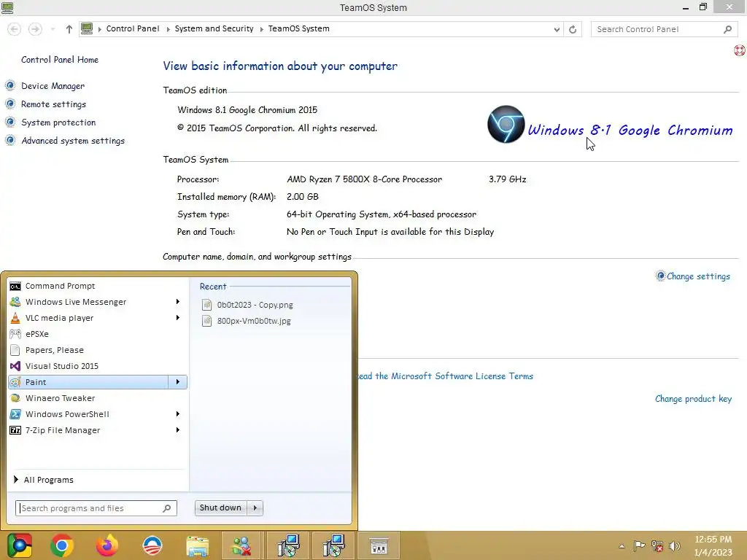Switch to Windows Live Messenger taskbar button

click(241, 545)
